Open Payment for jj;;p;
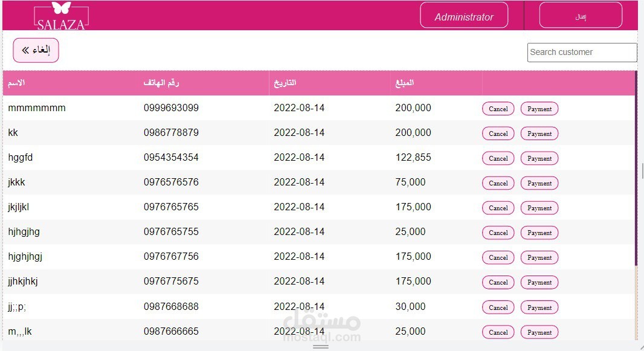 (x=539, y=308)
